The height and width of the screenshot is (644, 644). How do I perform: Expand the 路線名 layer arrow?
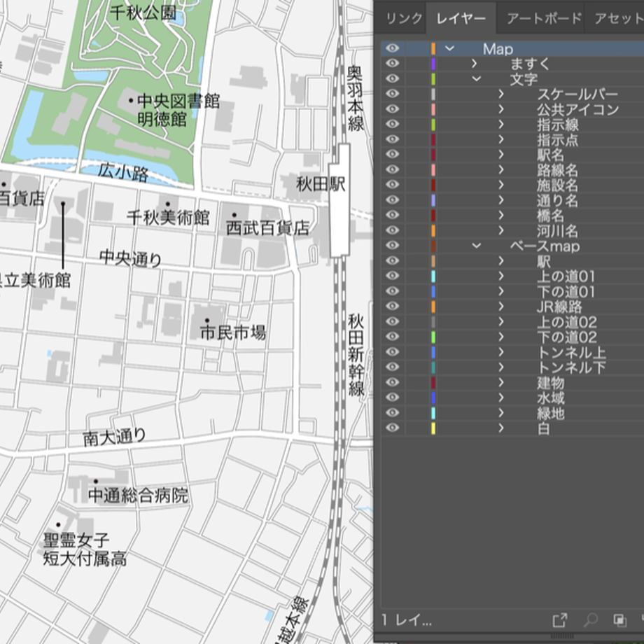pos(501,169)
